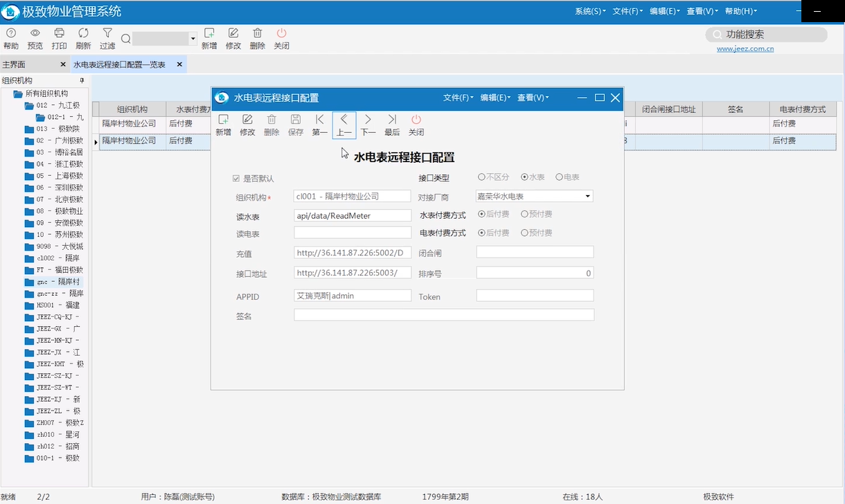
Task: Go to last record (最后) icon
Action: pyautogui.click(x=392, y=120)
